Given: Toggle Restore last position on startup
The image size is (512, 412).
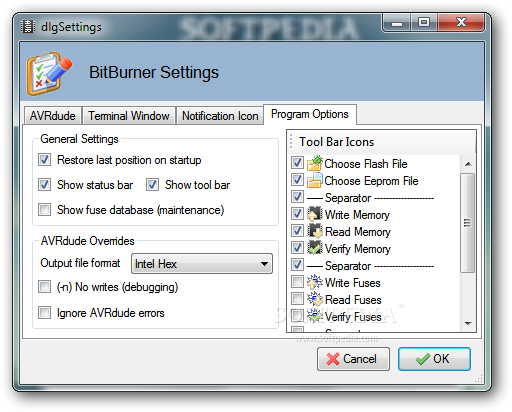Looking at the screenshot, I should [44, 160].
